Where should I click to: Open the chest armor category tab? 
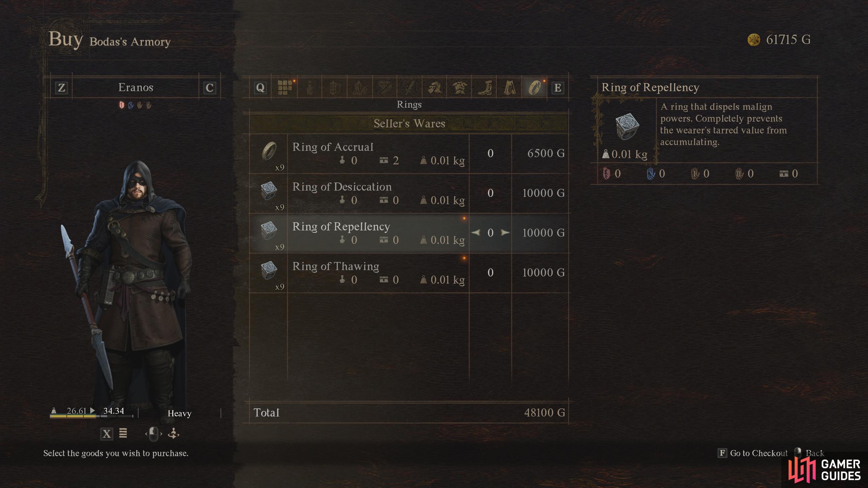tap(459, 87)
